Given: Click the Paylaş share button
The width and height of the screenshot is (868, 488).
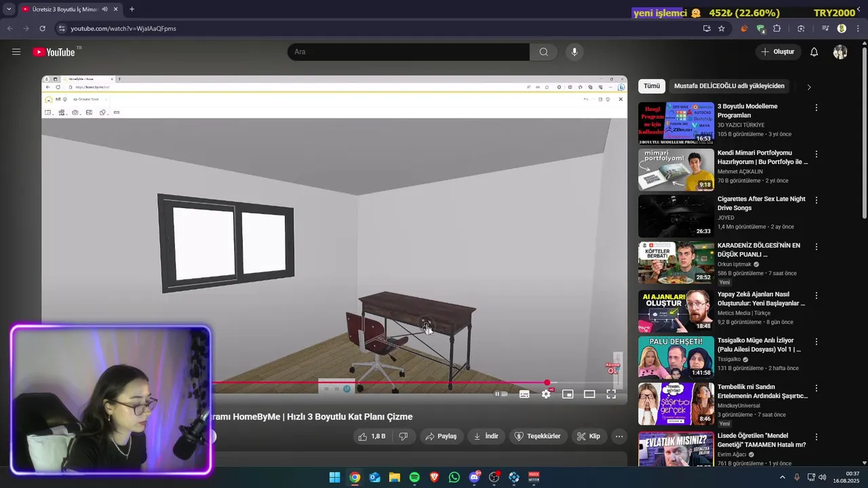Looking at the screenshot, I should coord(441,436).
